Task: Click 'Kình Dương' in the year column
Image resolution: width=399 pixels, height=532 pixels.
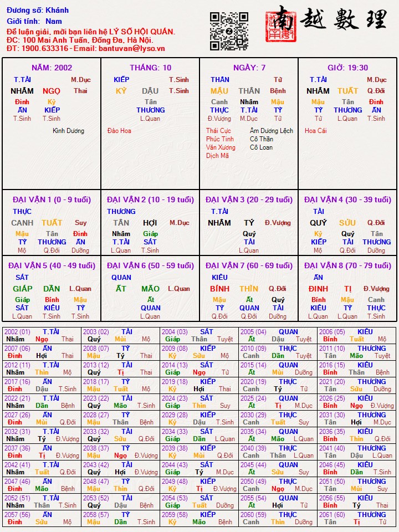Action: [x=68, y=131]
